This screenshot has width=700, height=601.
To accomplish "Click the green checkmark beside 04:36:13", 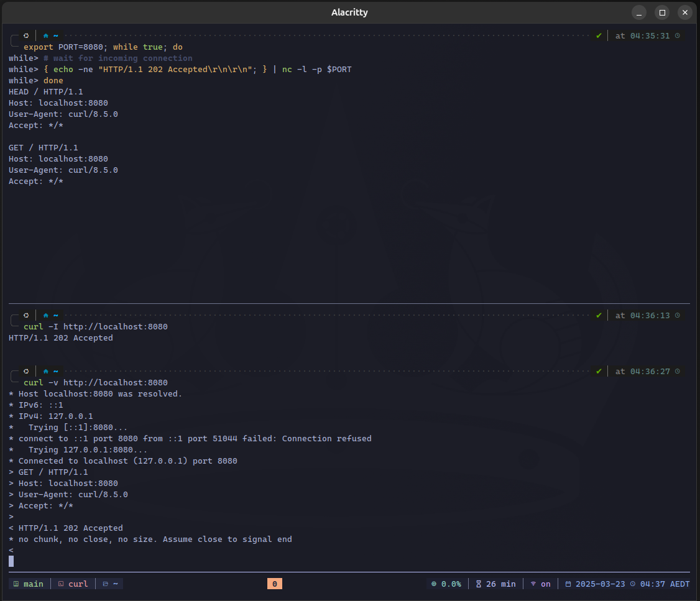I will 599,316.
